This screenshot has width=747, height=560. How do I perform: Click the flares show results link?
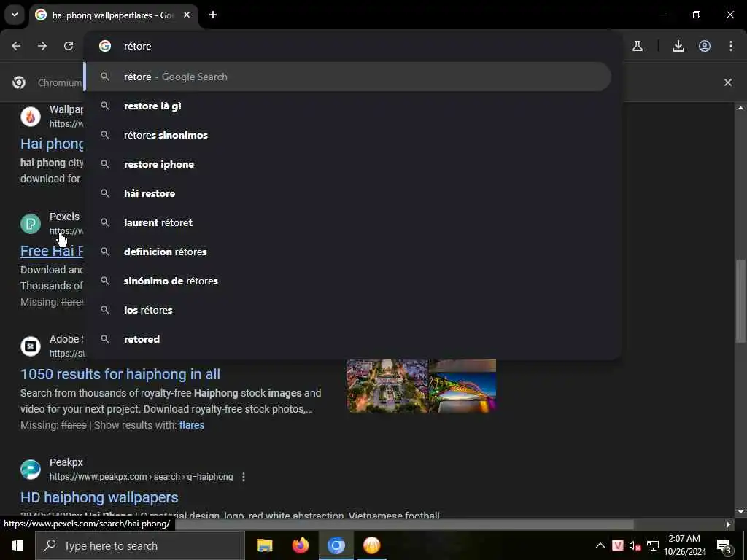192,425
